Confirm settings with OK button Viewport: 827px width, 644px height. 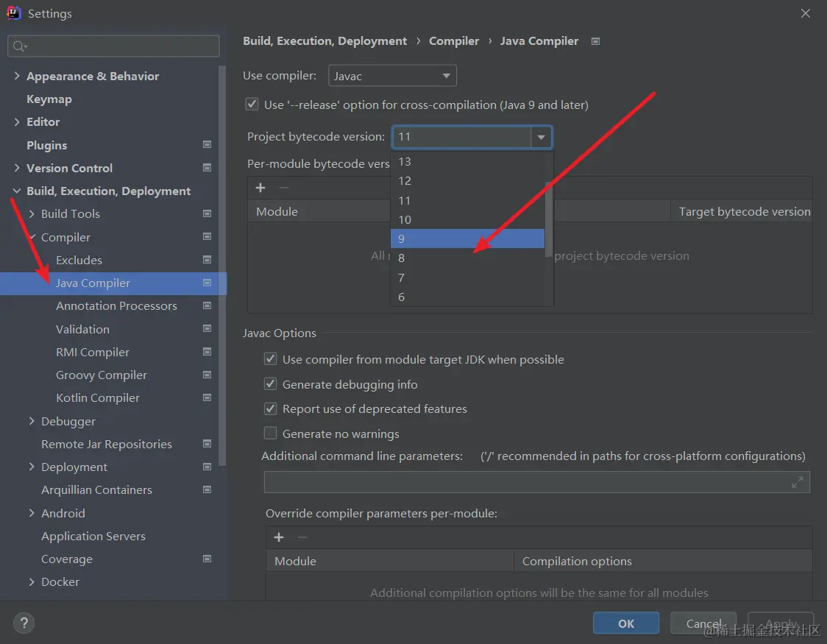coord(626,623)
